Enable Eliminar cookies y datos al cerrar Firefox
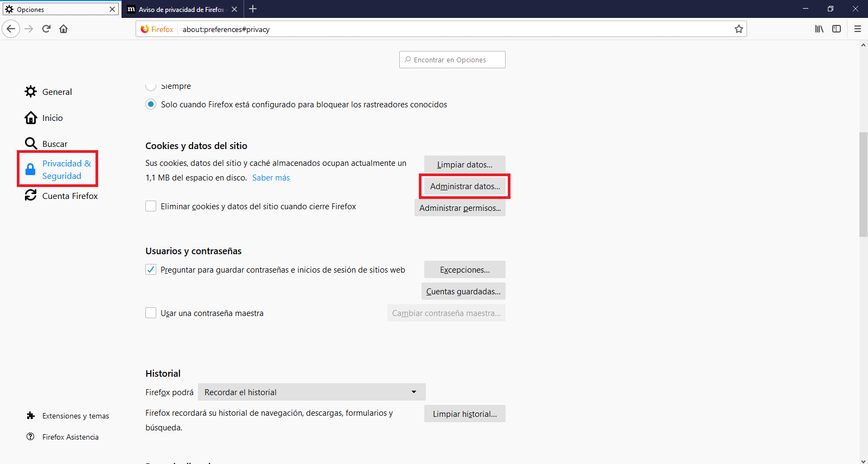Image resolution: width=868 pixels, height=464 pixels. (151, 206)
